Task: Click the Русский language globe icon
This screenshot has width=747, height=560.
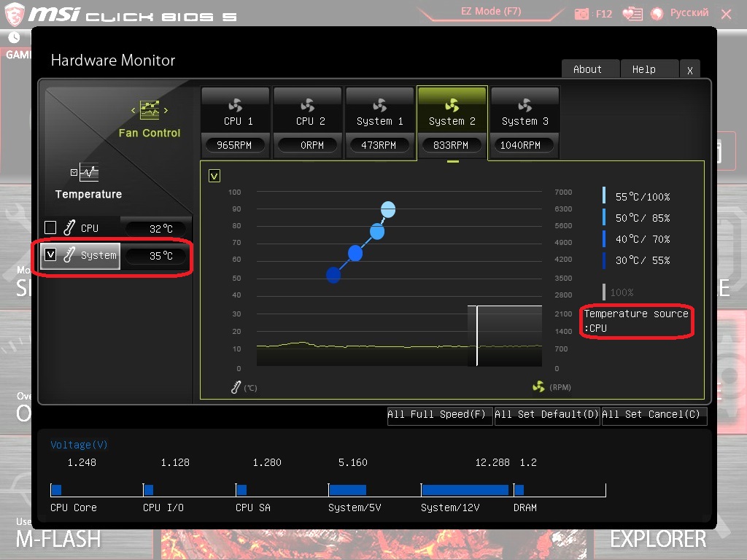Action: point(657,13)
